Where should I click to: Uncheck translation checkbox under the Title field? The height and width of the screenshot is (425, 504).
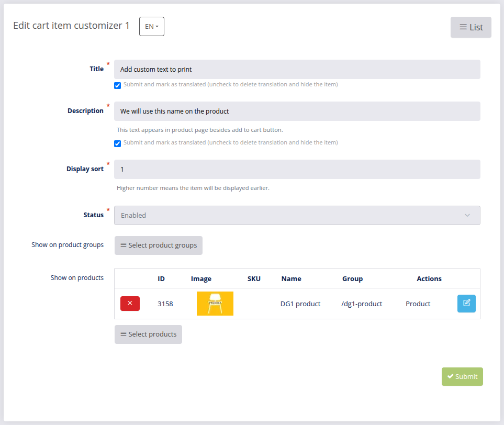coord(117,85)
